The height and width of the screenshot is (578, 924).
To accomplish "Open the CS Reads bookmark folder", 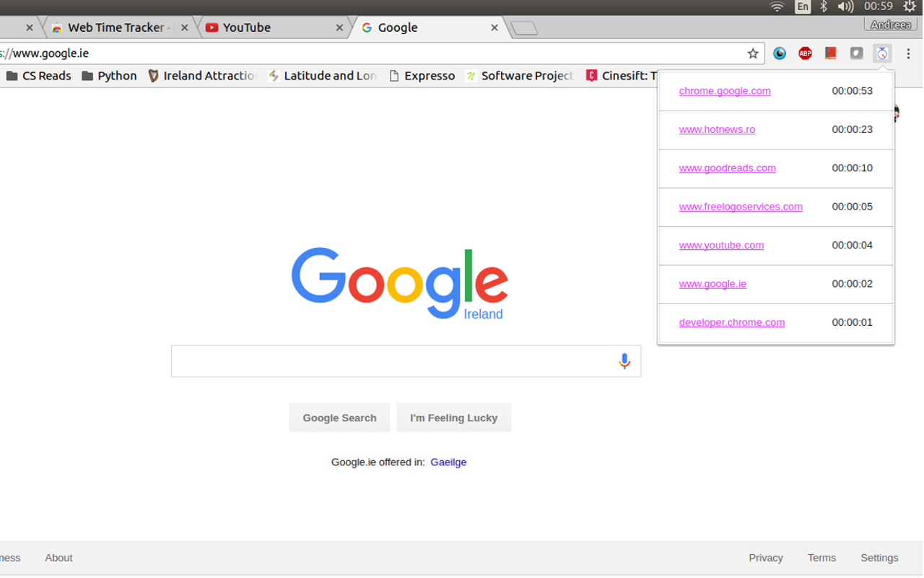I will pos(39,76).
